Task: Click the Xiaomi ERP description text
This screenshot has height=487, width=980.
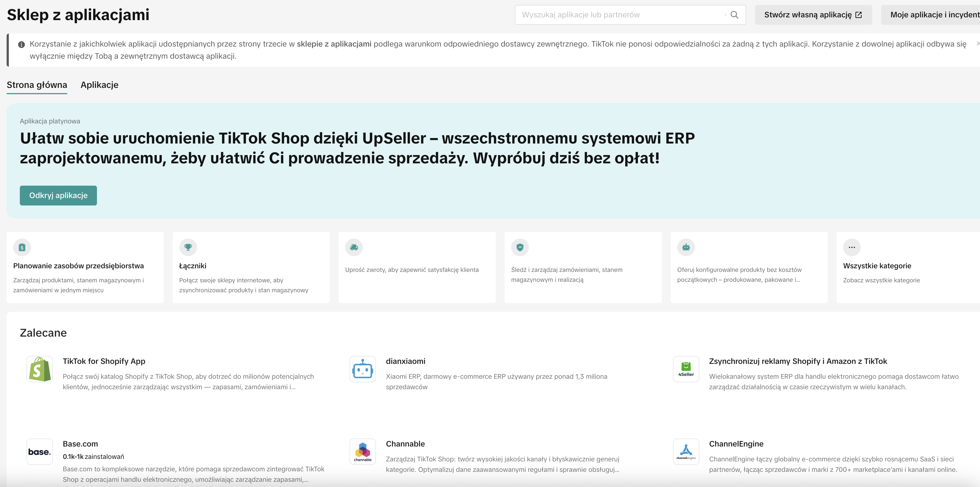Action: point(496,382)
